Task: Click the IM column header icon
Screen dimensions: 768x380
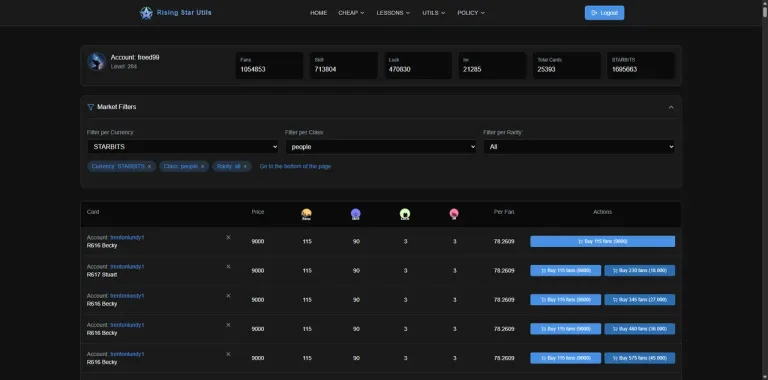Action: click(454, 214)
